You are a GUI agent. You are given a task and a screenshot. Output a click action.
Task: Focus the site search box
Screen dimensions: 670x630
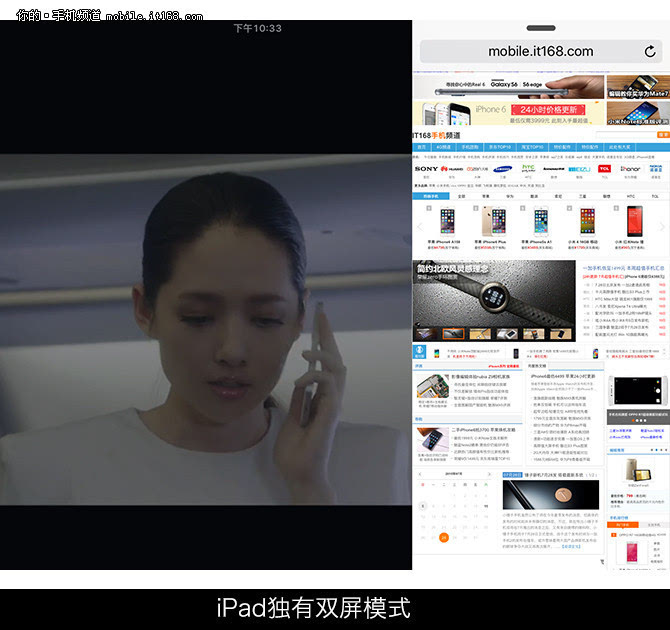[x=626, y=135]
